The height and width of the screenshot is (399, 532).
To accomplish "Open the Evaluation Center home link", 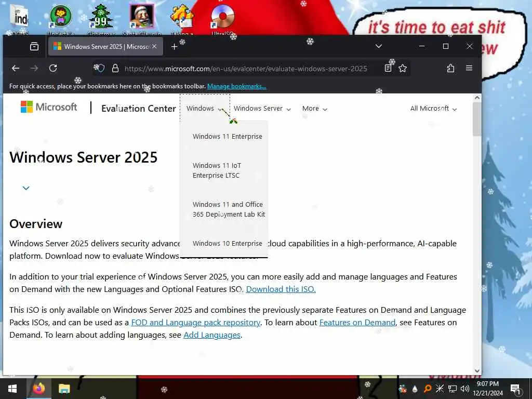I will click(138, 109).
